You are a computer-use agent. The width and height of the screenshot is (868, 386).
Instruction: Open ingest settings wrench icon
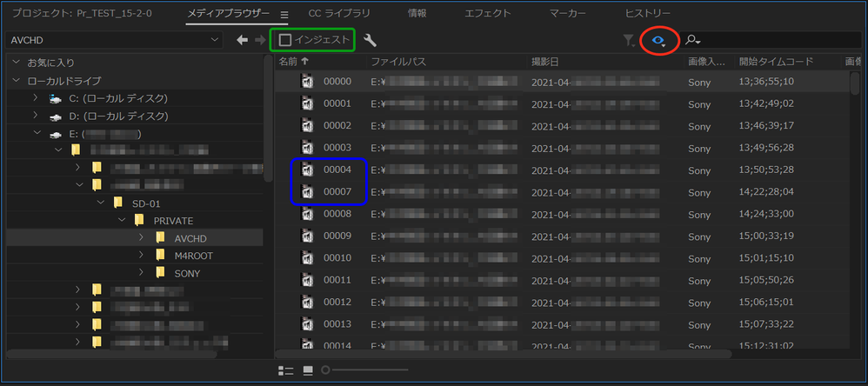(370, 40)
